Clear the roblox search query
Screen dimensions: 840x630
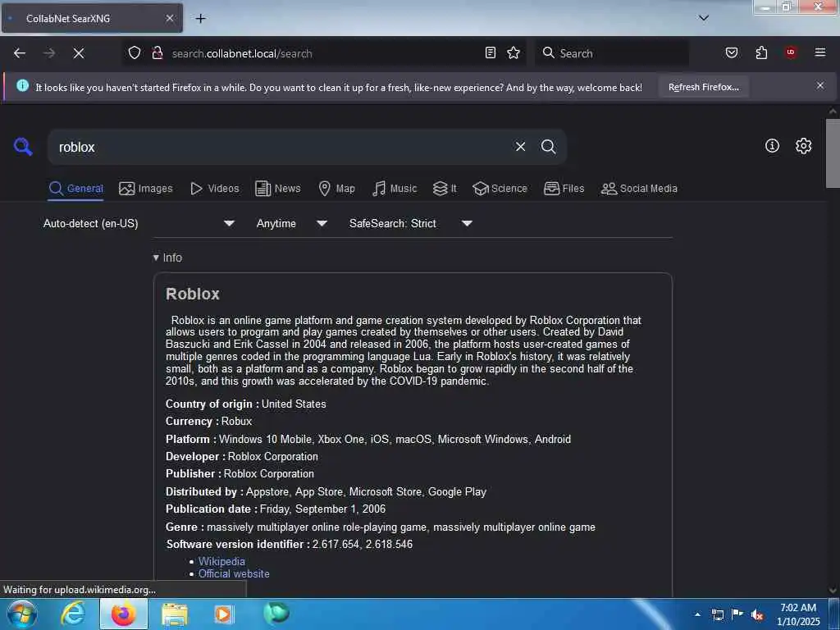520,147
